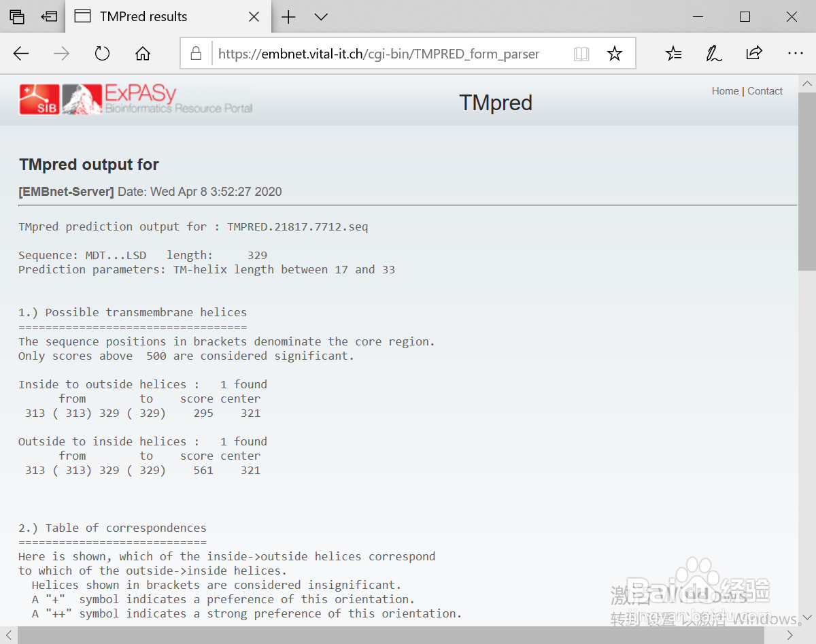
Task: Click 'Outside to inside helices' line
Action: 143,441
